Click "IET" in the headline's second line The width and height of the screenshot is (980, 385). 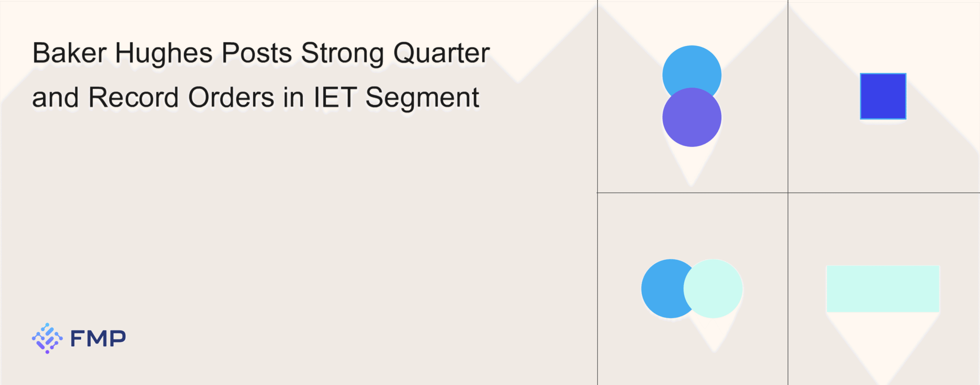coord(335,98)
